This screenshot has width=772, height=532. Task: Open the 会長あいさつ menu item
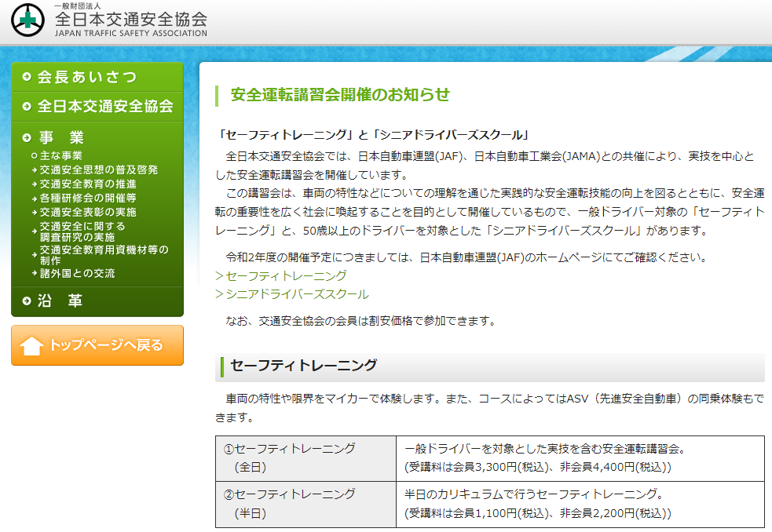(x=86, y=77)
